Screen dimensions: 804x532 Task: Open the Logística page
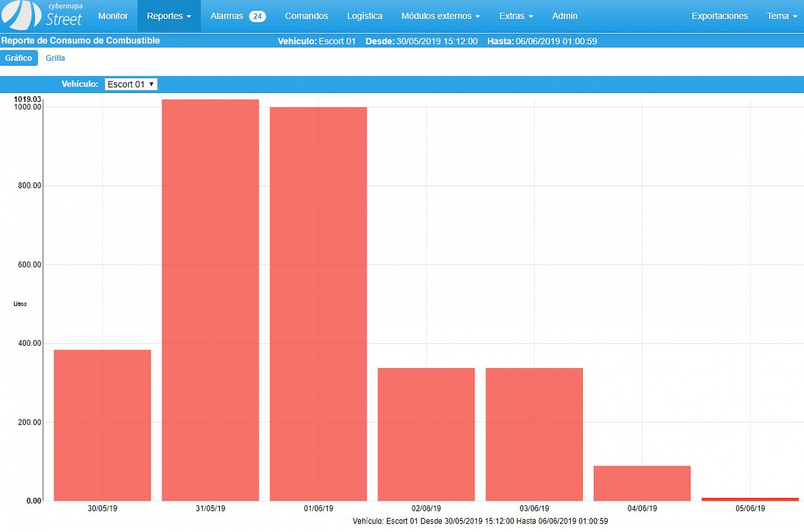pos(365,15)
